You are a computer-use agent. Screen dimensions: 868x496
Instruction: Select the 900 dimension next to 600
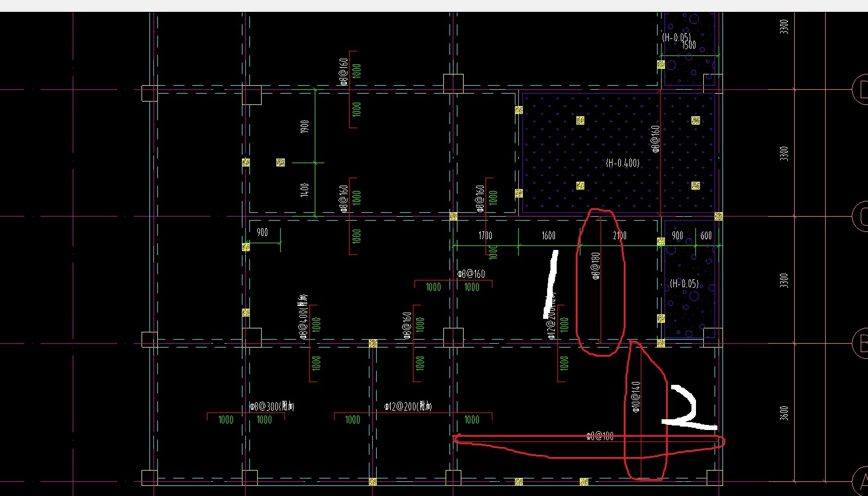tap(677, 236)
